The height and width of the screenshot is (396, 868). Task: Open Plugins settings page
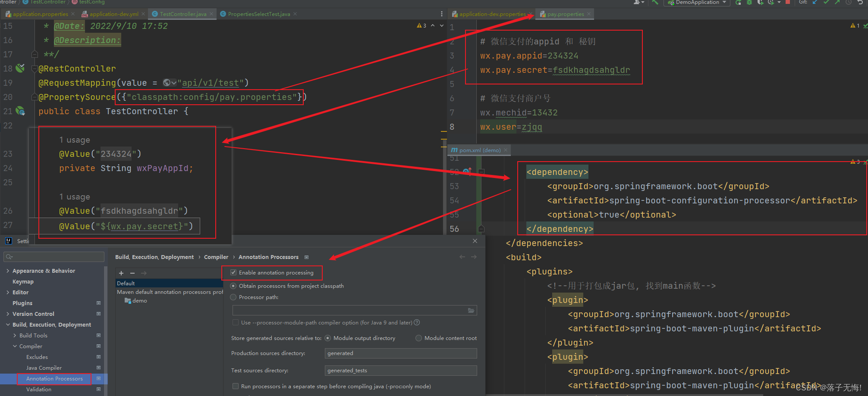click(22, 303)
